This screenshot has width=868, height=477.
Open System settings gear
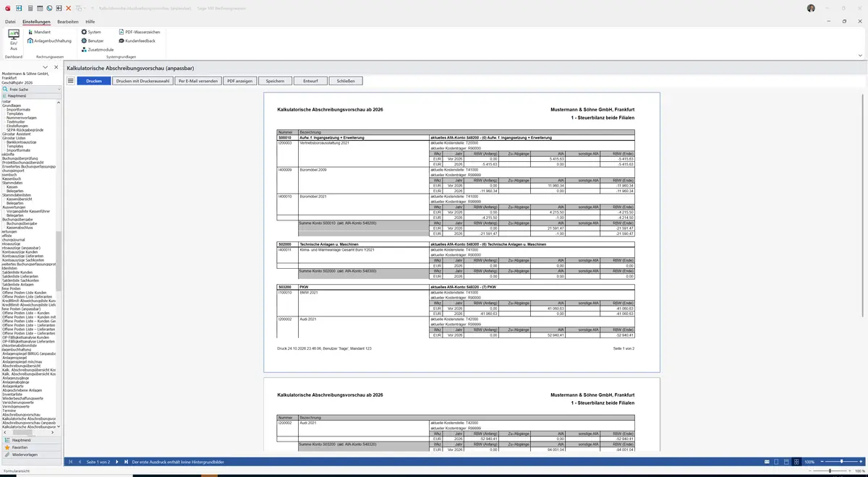[x=91, y=32]
